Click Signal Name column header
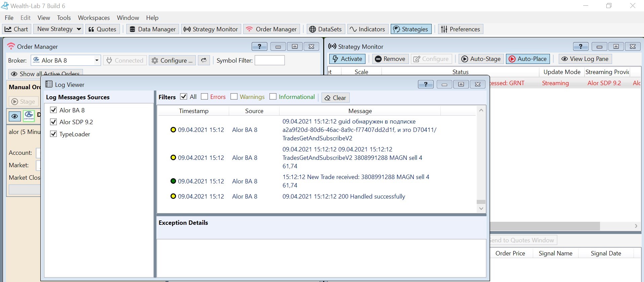 coord(555,253)
